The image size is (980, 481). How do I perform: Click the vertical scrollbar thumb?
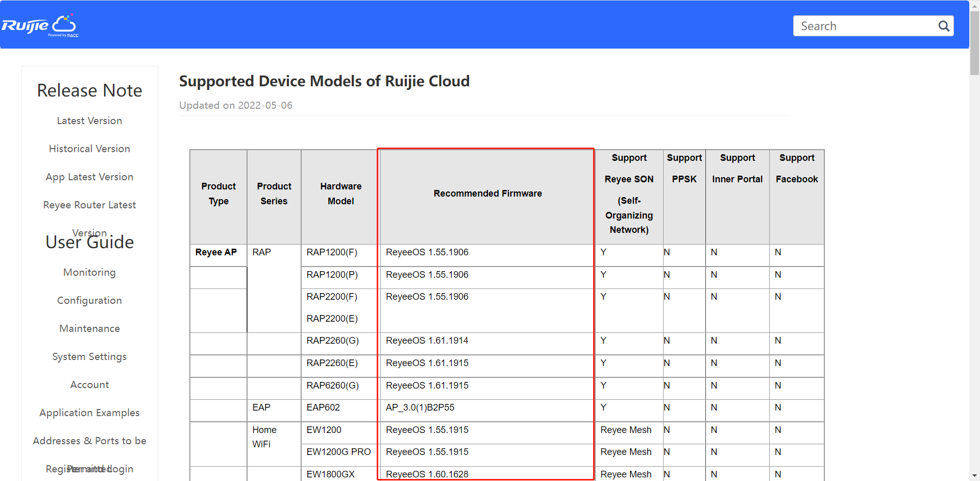click(x=974, y=43)
